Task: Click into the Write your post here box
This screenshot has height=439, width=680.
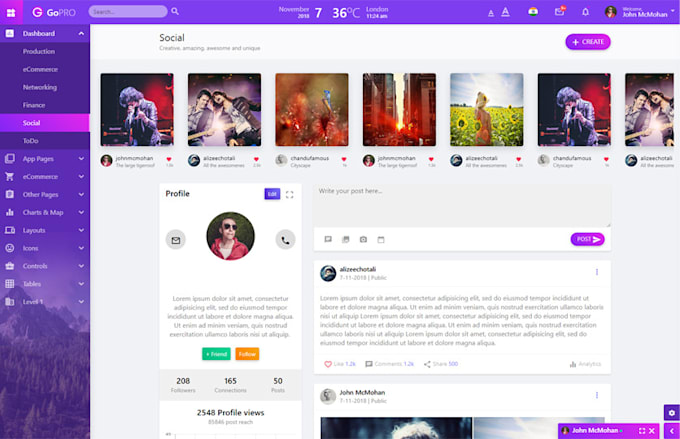Action: [x=462, y=205]
